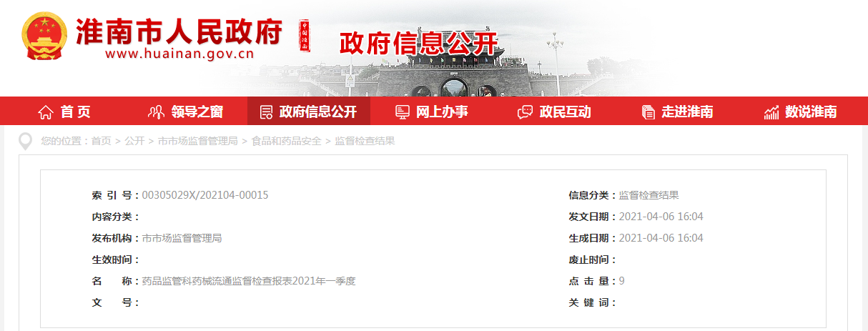
Task: Follow the 市市场监督管理局 breadcrumb link
Action: [x=198, y=141]
